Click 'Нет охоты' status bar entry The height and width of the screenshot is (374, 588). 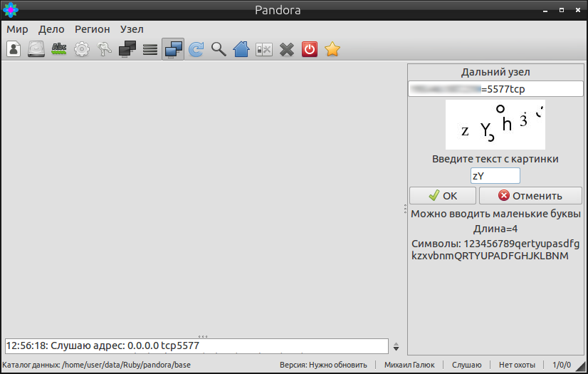(517, 365)
